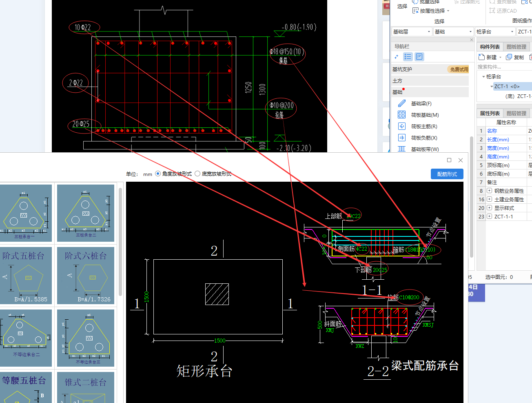Screen dimensions: 532x403
Task: Click the 免费试用 badge
Action: (459, 69)
